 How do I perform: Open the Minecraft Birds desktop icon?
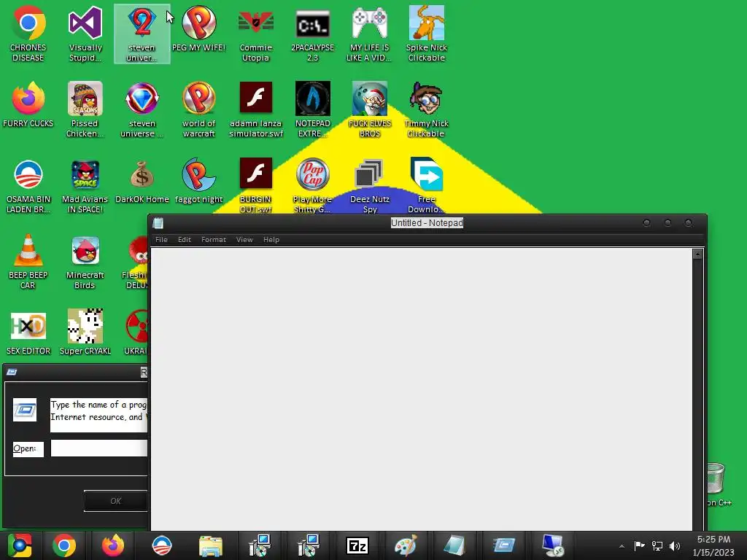(85, 262)
